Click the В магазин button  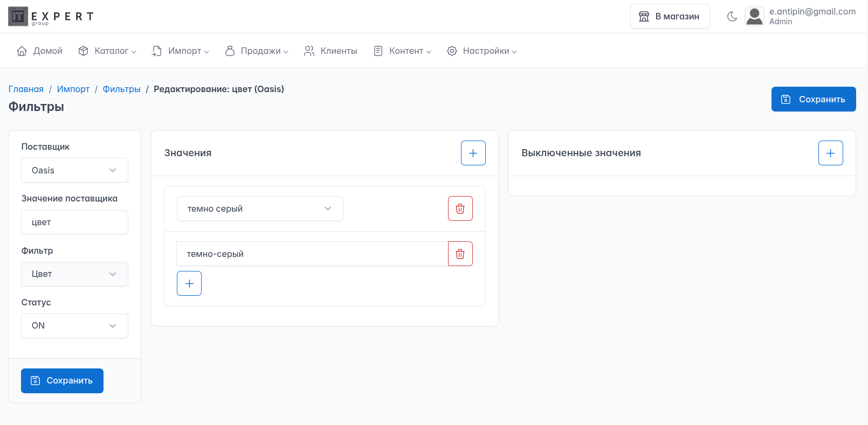670,17
